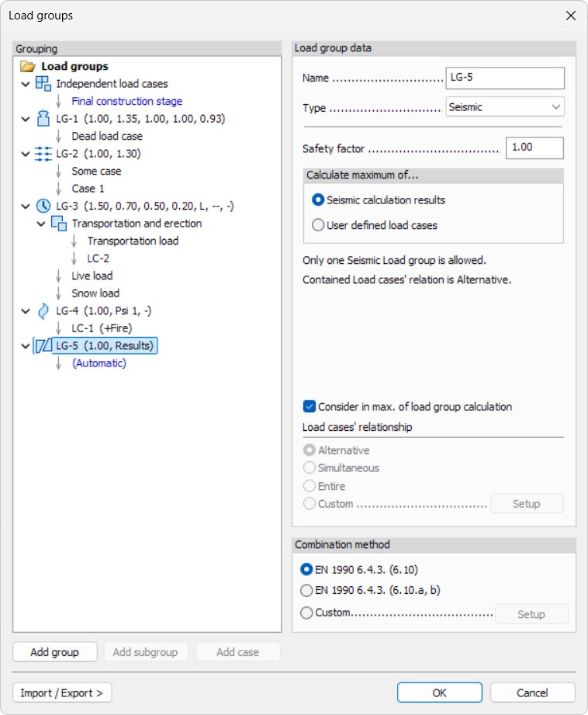Uncheck Consider in max. of load group calculation

click(310, 406)
